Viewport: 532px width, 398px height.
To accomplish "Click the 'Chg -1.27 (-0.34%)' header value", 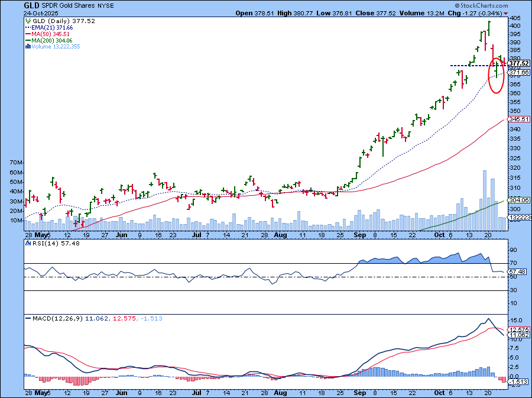I will point(475,13).
